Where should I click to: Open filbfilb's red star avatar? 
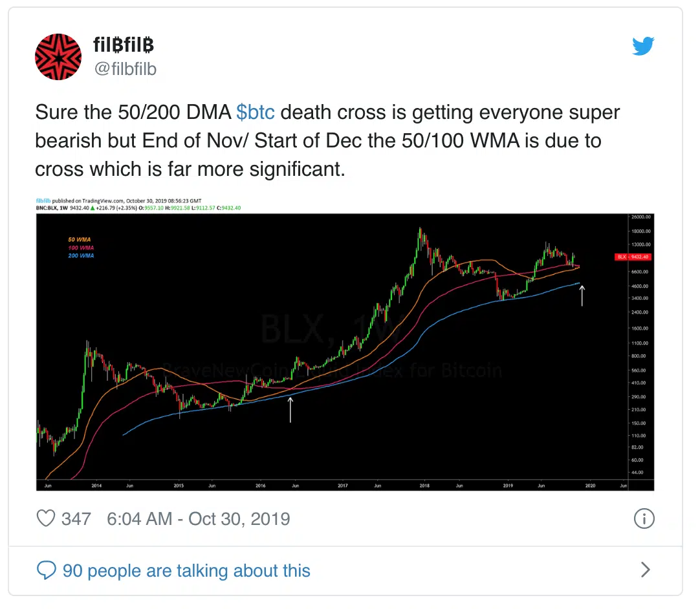coord(58,57)
